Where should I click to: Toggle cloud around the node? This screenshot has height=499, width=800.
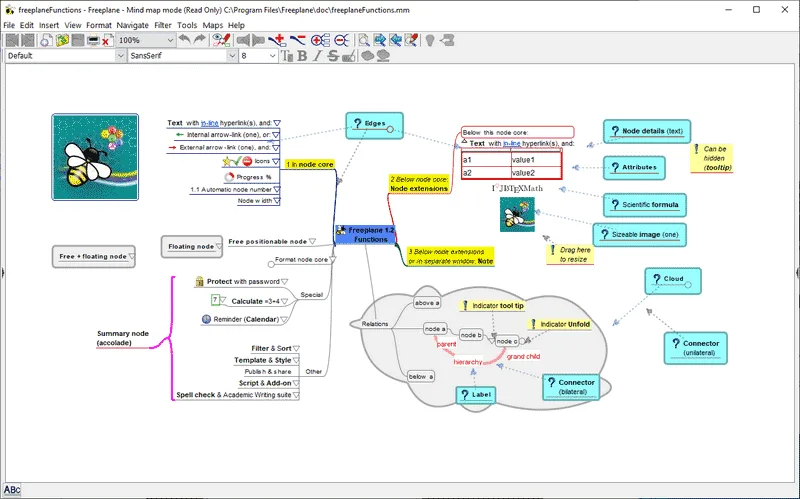click(367, 56)
